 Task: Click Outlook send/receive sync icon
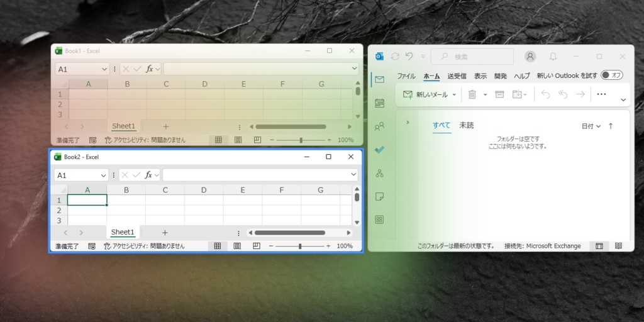[x=395, y=56]
